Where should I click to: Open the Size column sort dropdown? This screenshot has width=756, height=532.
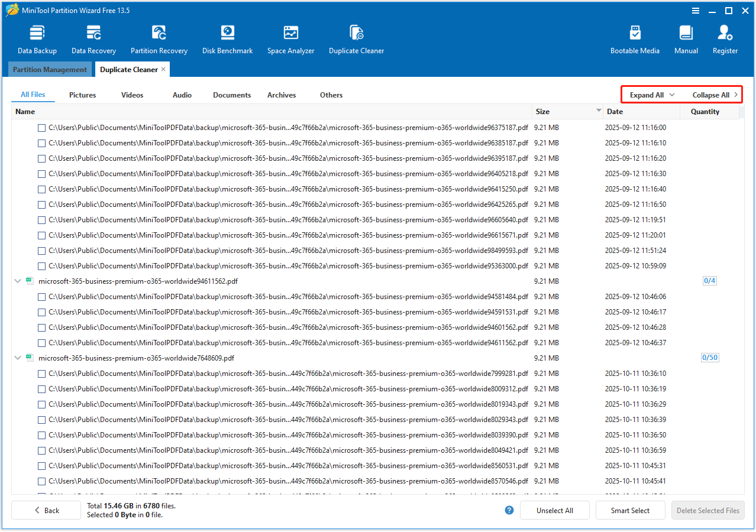[x=597, y=111]
